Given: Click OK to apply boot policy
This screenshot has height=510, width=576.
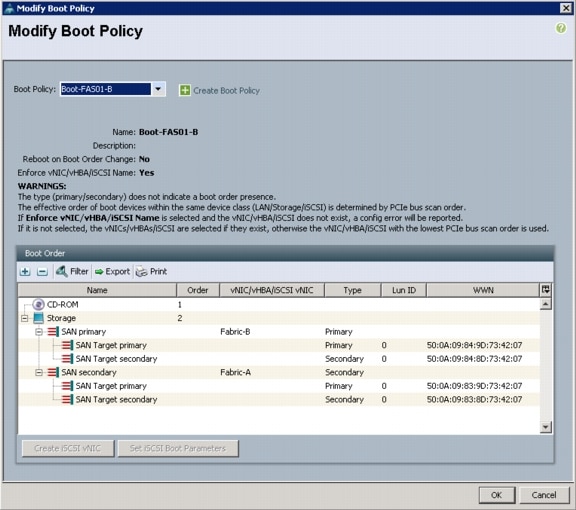Looking at the screenshot, I should [497, 495].
